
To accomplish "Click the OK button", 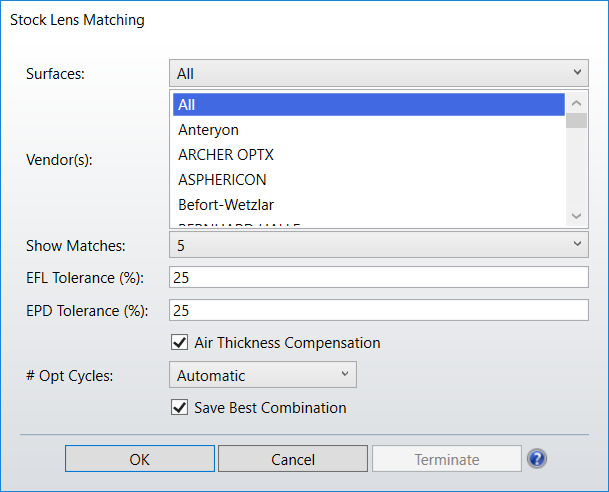I will (x=139, y=459).
